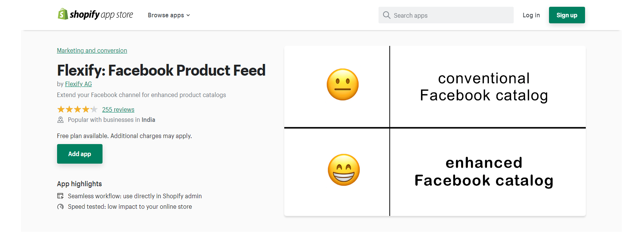Click the seamless workflow icon
Viewport: 644px width, 243px height.
(60, 196)
